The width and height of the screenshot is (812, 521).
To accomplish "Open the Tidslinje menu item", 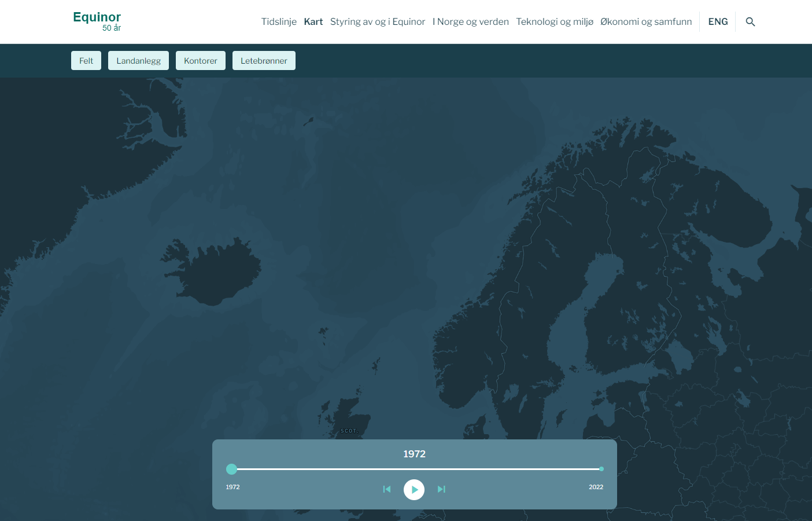I will [279, 22].
